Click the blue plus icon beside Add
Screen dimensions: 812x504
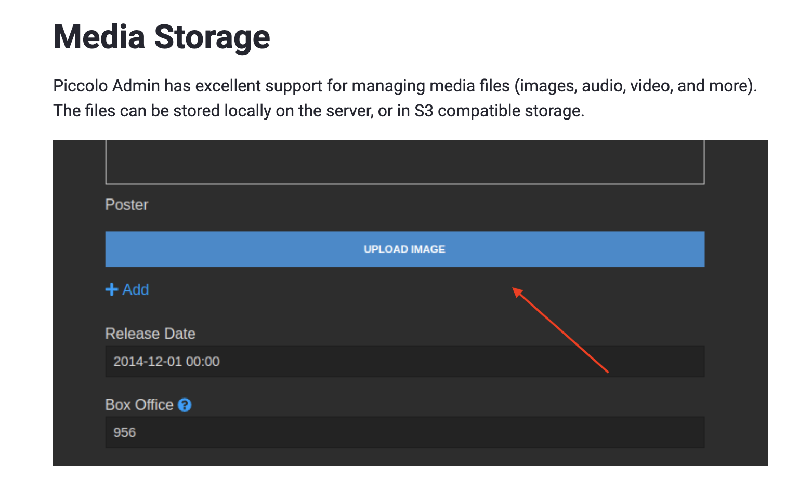coord(111,289)
